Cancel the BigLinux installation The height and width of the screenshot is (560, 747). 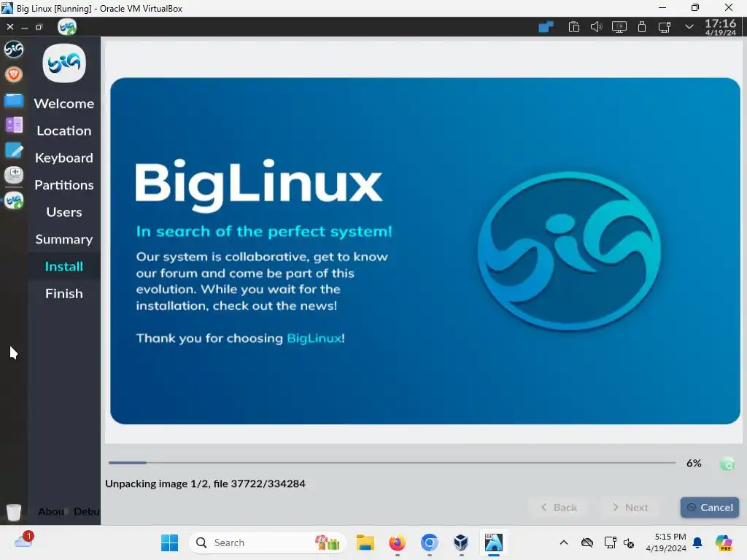(709, 507)
